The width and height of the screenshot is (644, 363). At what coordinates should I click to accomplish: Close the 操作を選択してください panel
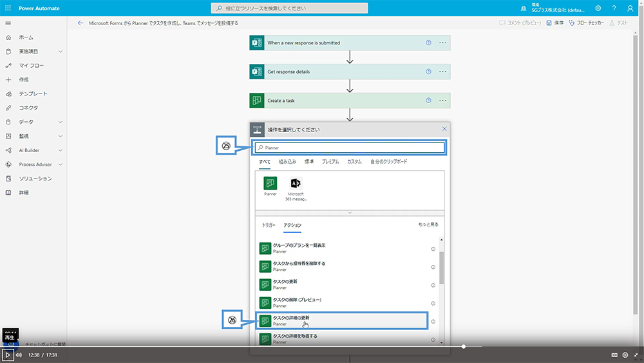[444, 129]
